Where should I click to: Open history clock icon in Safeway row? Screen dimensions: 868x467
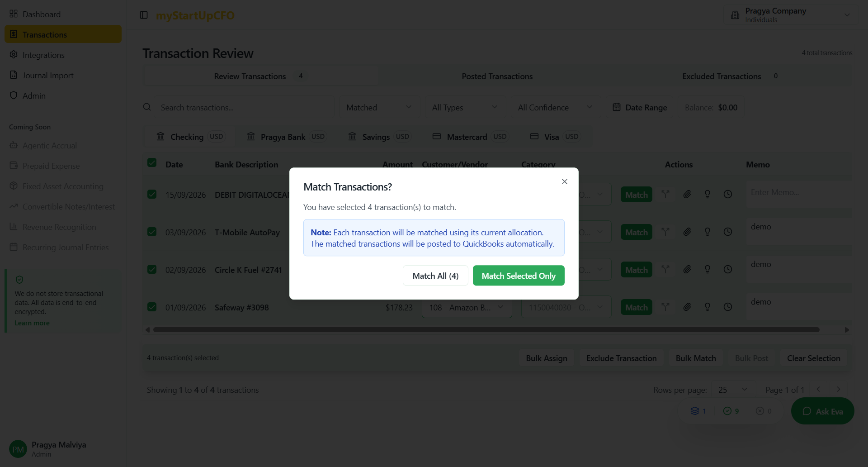[727, 307]
